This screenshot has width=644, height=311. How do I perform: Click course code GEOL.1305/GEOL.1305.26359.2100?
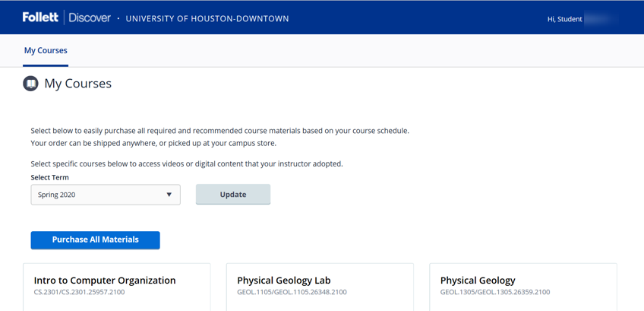pyautogui.click(x=495, y=293)
